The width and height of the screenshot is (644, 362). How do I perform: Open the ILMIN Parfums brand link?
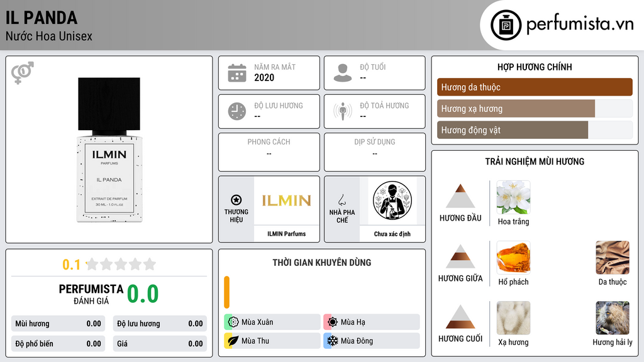[x=286, y=234]
